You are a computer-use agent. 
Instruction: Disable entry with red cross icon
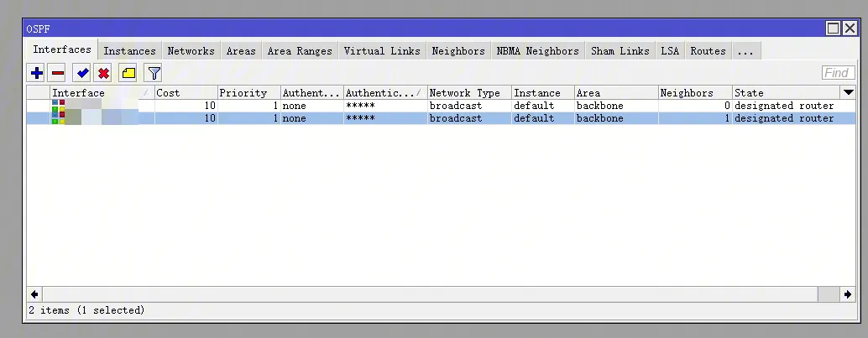102,73
